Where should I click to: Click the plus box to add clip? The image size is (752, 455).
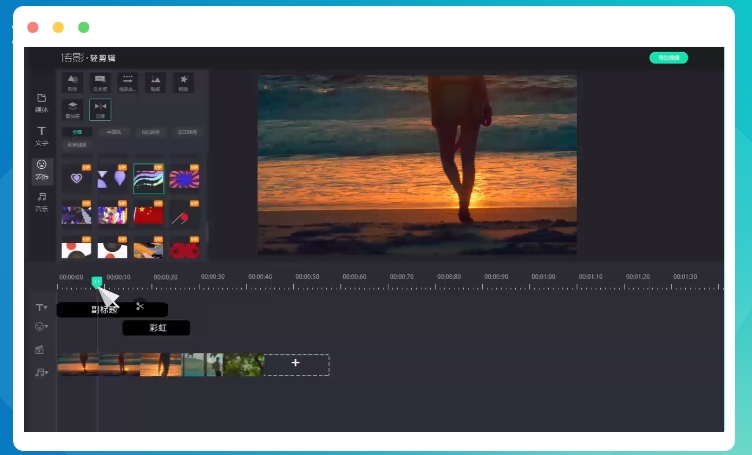tap(296, 364)
